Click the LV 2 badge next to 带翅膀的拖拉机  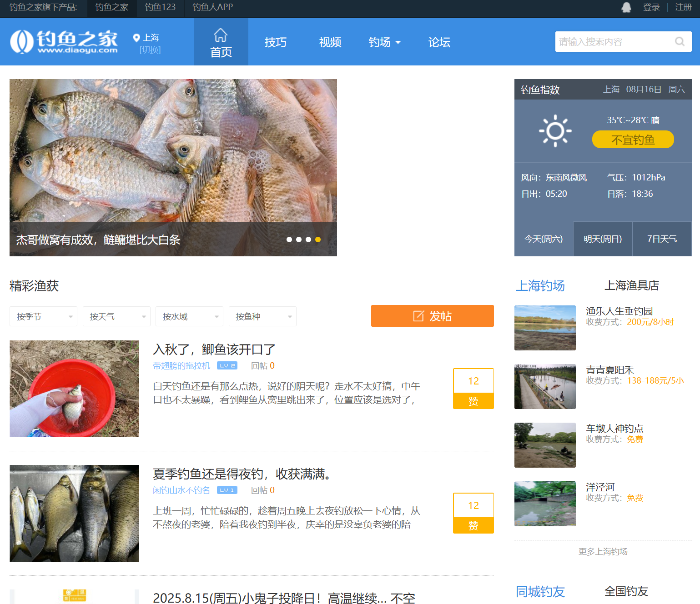click(x=227, y=365)
